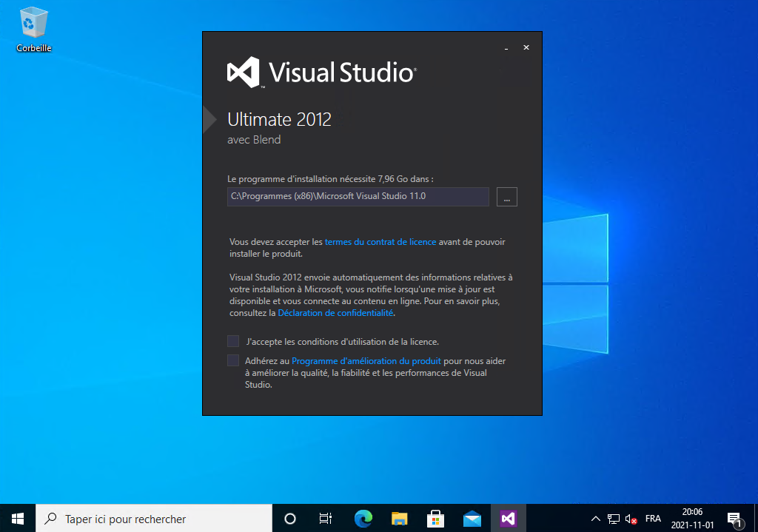
Task: Open the Corbeille recycle bin desktop icon
Action: click(34, 28)
